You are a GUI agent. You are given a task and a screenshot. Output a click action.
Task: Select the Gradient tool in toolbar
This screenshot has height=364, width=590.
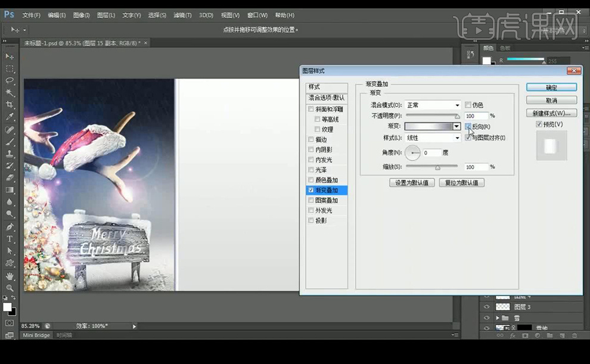[x=10, y=190]
